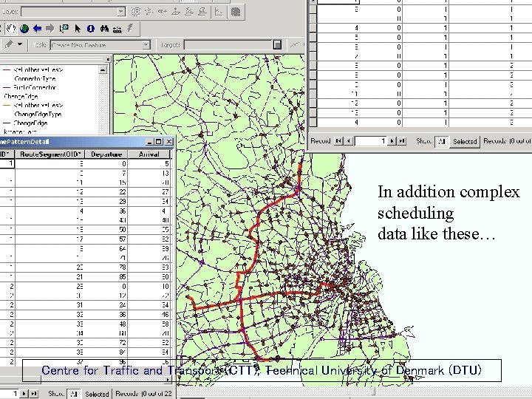Screen dimensions: 532x399
Task: Open the sketch tool dropdown arrow beside pencil
Action: coord(20,44)
